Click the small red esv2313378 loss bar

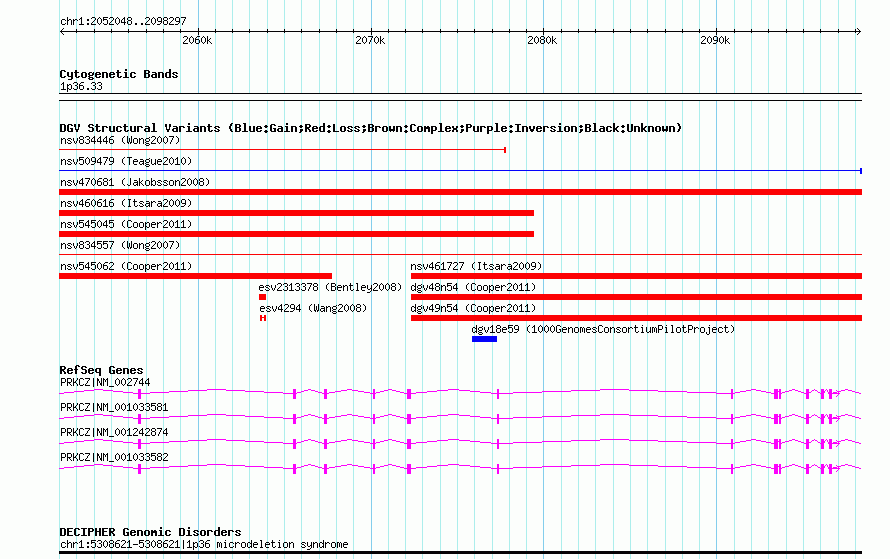[x=262, y=297]
